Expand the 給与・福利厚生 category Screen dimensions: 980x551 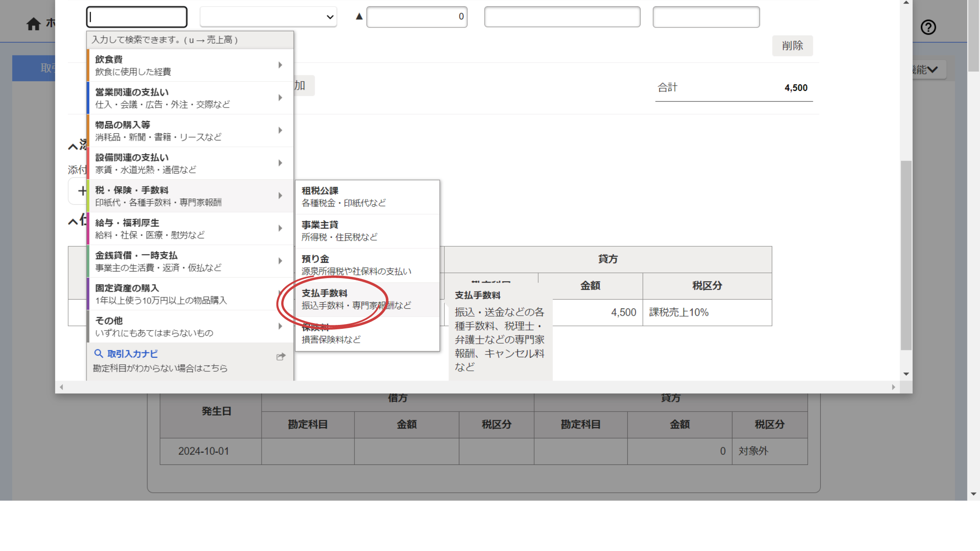pos(280,228)
